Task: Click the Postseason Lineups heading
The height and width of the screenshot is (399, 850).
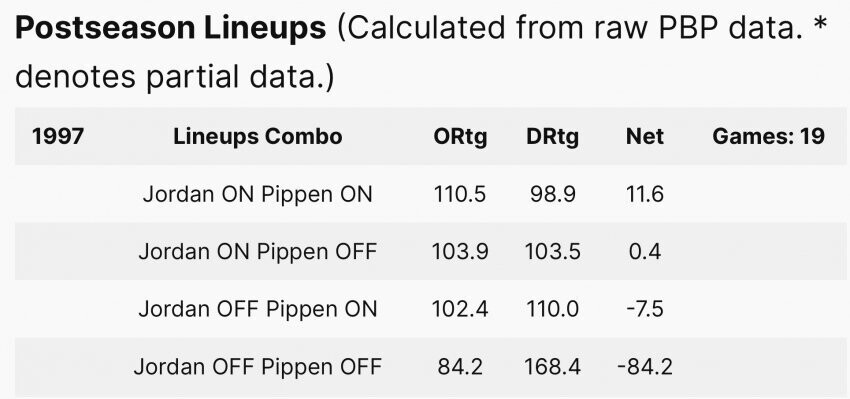Action: coord(171,29)
